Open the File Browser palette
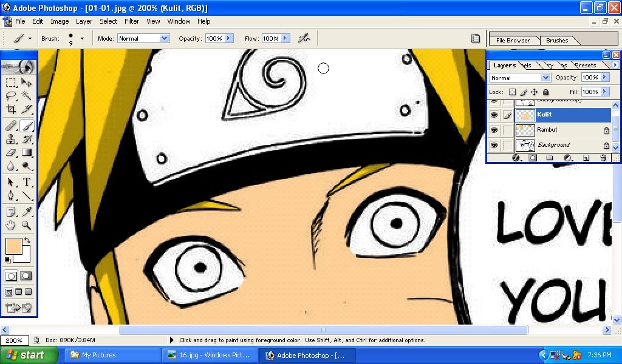Screen dimensions: 622x364 point(513,40)
